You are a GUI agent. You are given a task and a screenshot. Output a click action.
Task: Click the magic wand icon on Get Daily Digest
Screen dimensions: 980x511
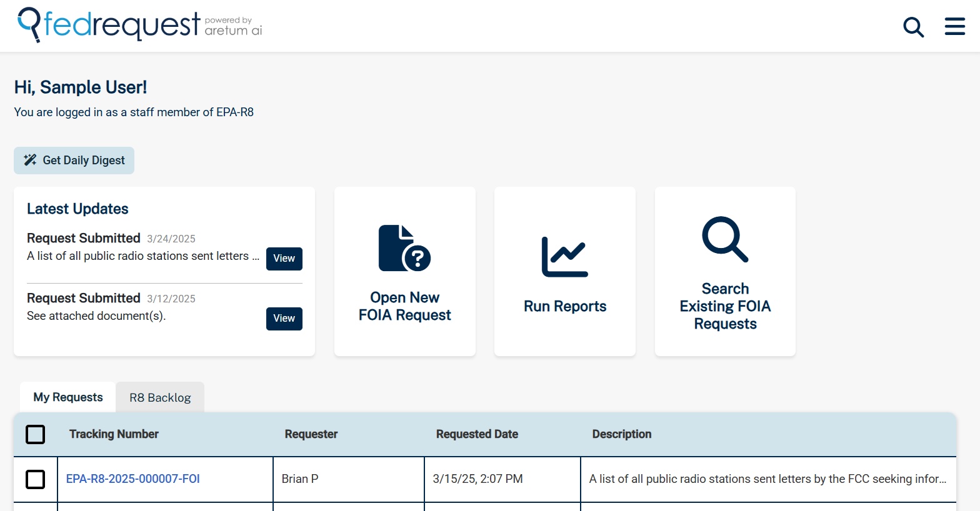[x=30, y=160]
